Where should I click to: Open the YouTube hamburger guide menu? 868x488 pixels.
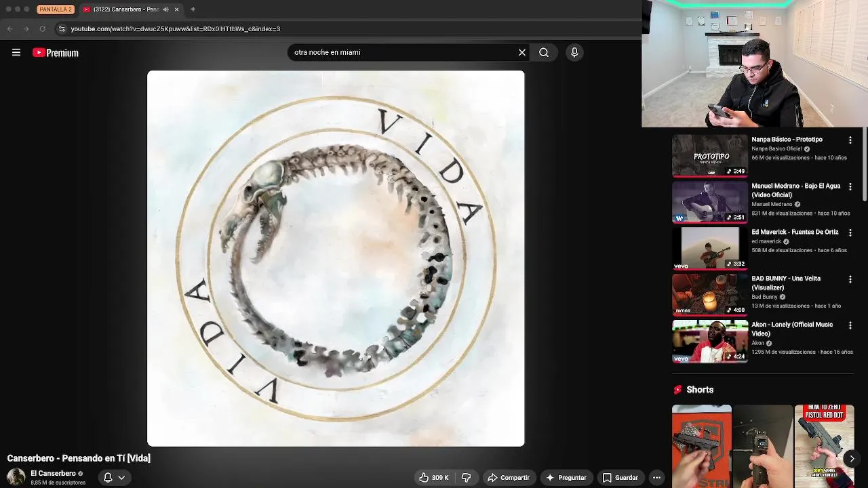click(16, 52)
